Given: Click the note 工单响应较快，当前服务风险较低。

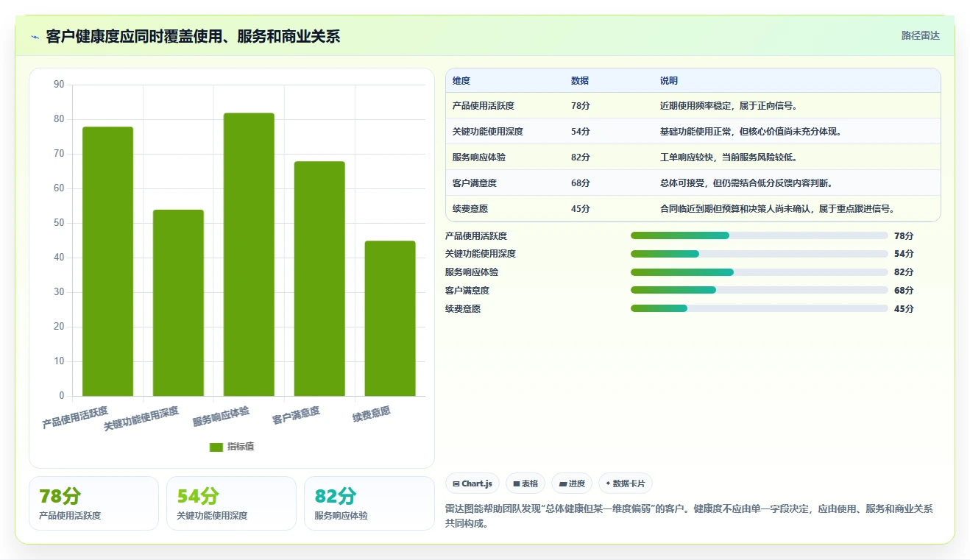Looking at the screenshot, I should click(x=729, y=157).
